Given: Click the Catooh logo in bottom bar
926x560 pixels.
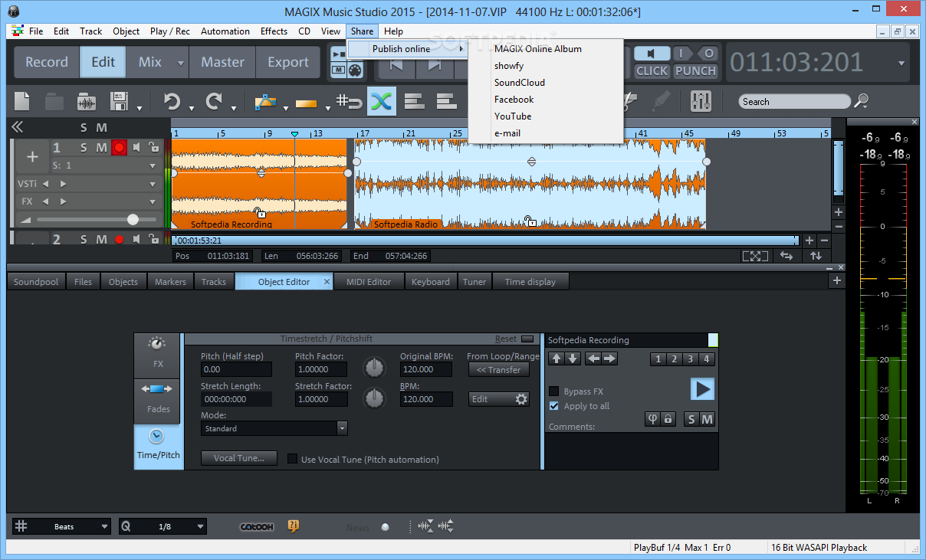Looking at the screenshot, I should click(256, 526).
